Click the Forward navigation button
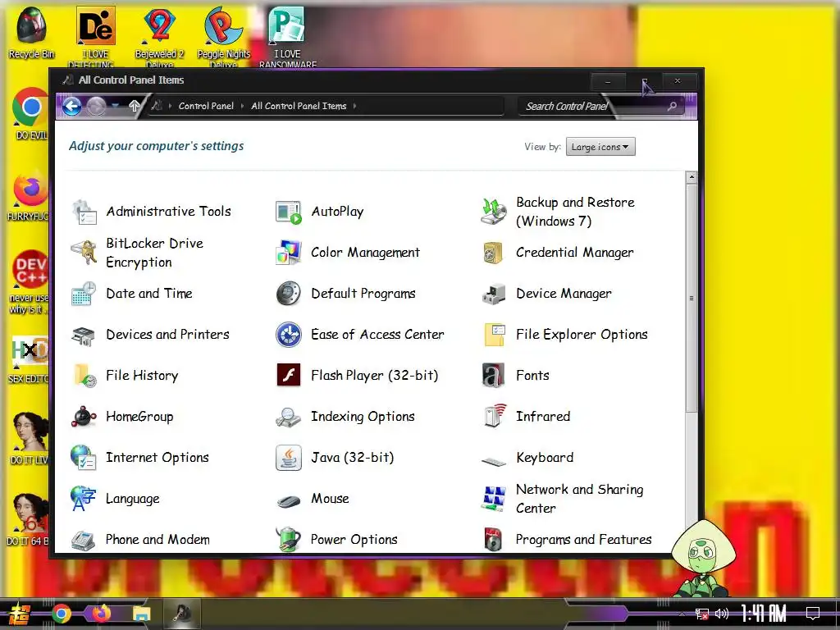The image size is (840, 630). [97, 106]
